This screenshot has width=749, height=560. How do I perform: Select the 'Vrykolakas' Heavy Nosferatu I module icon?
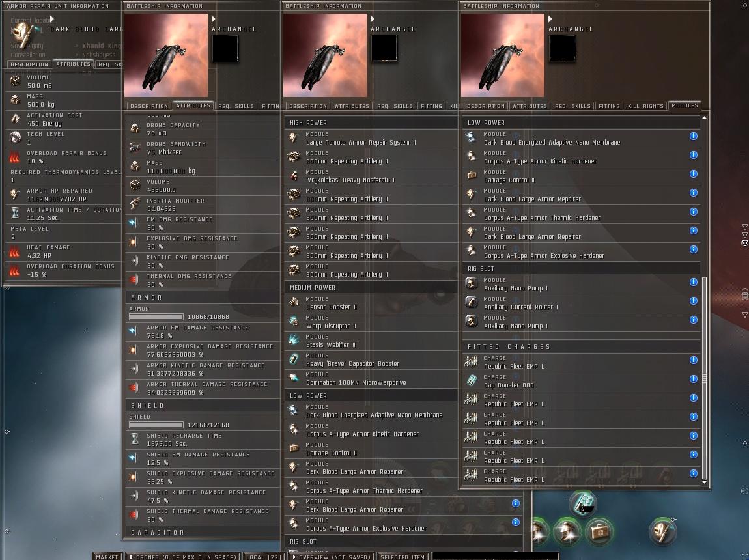click(294, 176)
